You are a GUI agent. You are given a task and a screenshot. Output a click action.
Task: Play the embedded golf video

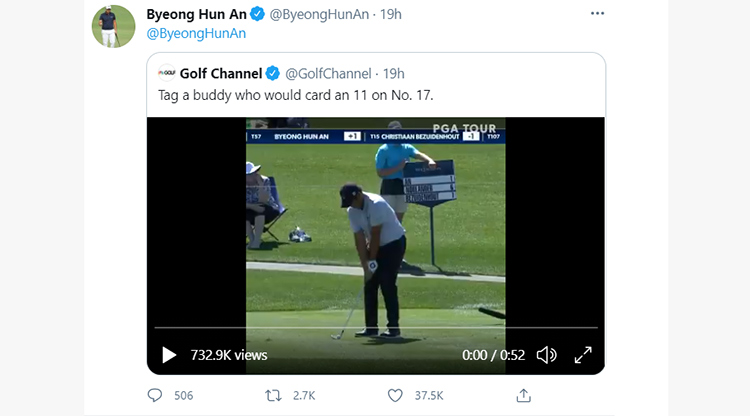click(x=169, y=355)
